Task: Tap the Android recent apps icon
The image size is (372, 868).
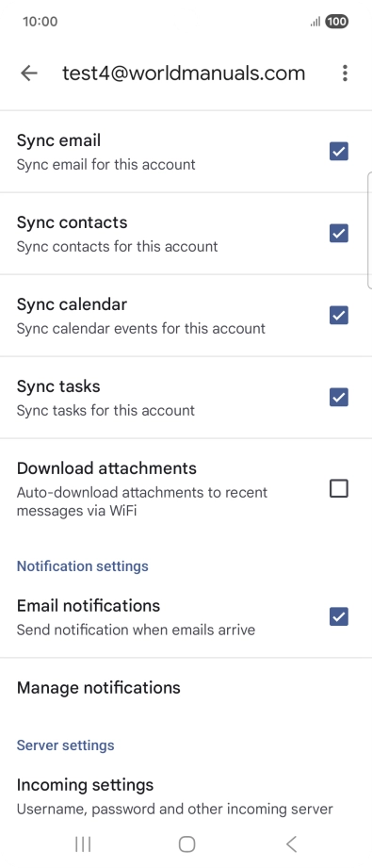Action: point(83,844)
